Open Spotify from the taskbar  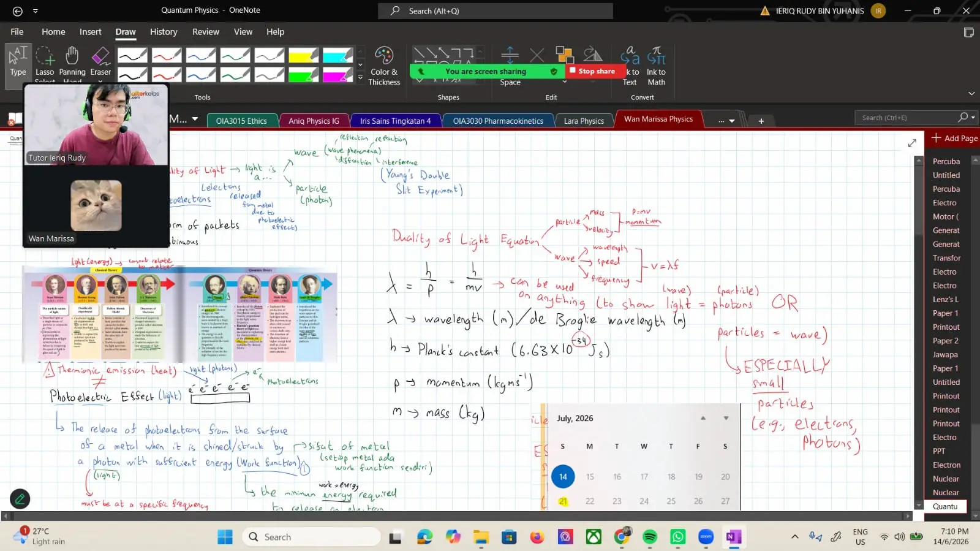tap(650, 538)
